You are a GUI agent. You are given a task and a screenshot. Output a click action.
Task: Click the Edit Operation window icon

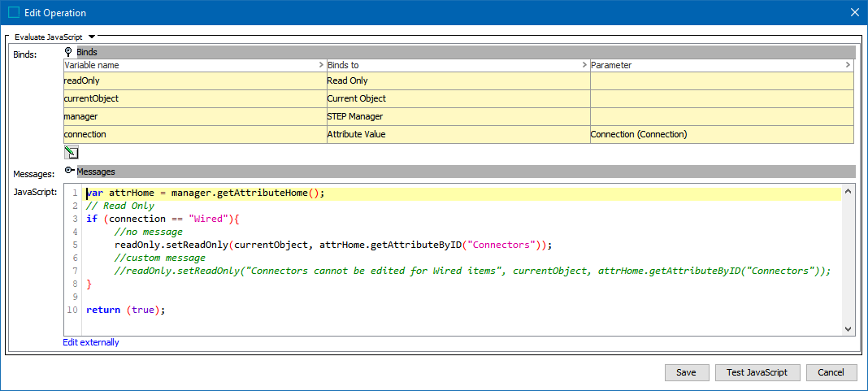tap(14, 12)
